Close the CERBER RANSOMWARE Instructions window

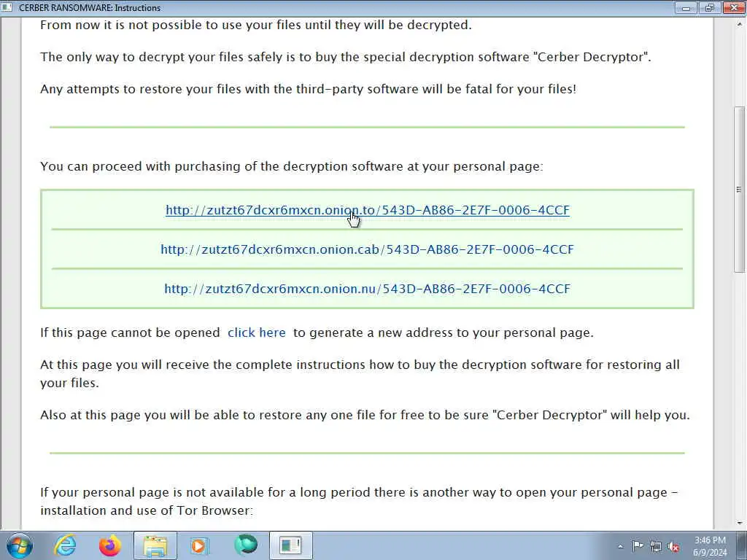[x=734, y=7]
